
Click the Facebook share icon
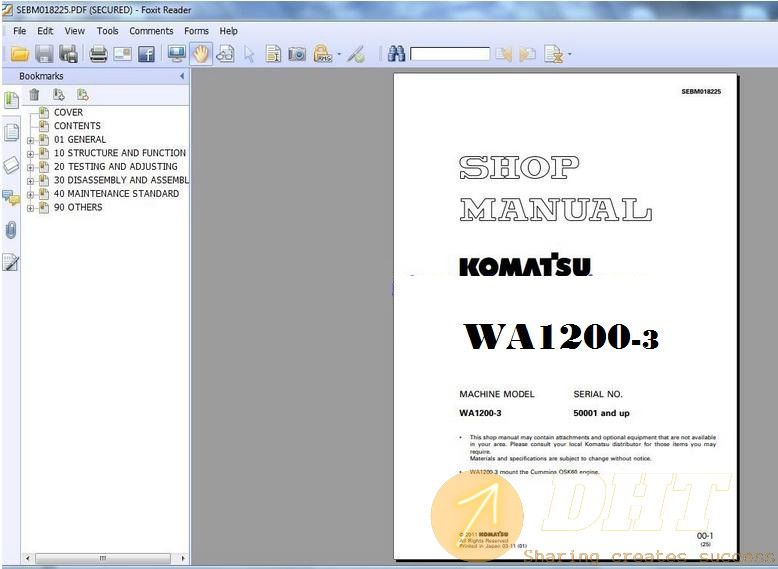(x=146, y=54)
